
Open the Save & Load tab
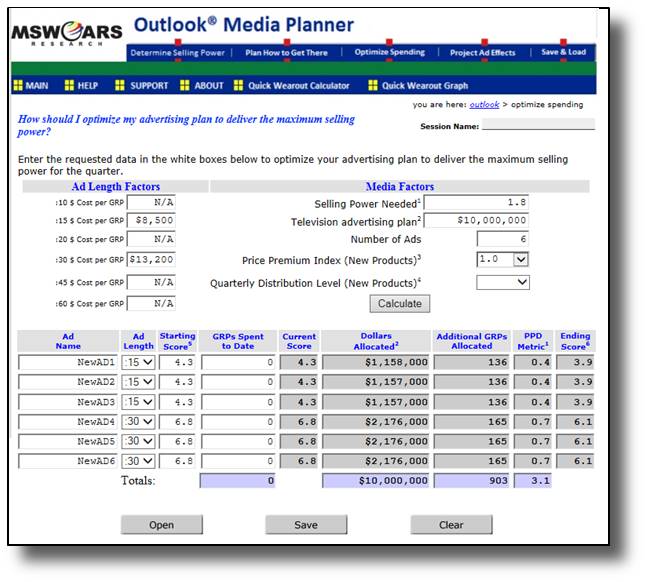[564, 52]
